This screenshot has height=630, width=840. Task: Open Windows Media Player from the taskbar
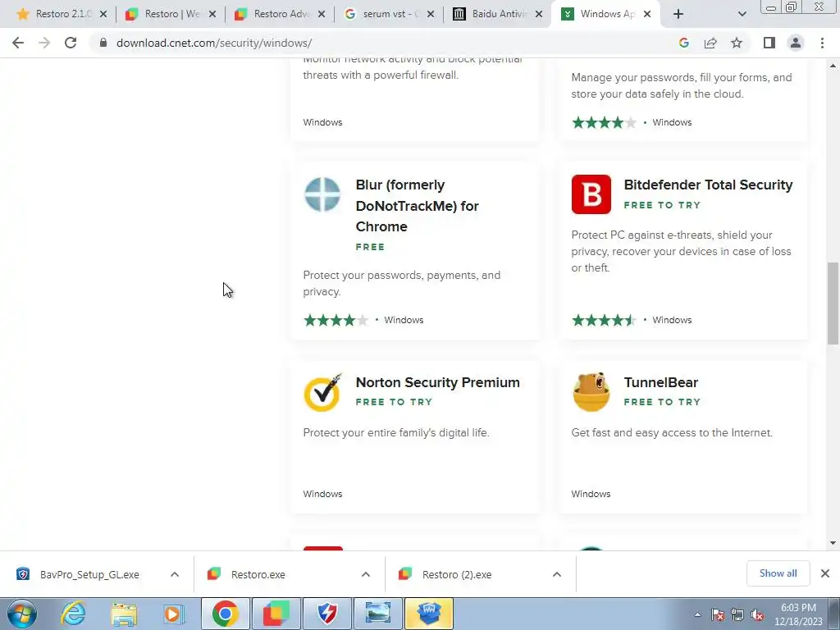click(174, 614)
